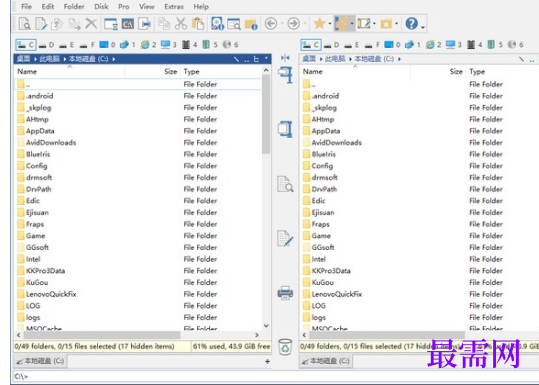This screenshot has width=539, height=385.
Task: Select drive C in left drive bar
Action: click(x=26, y=45)
